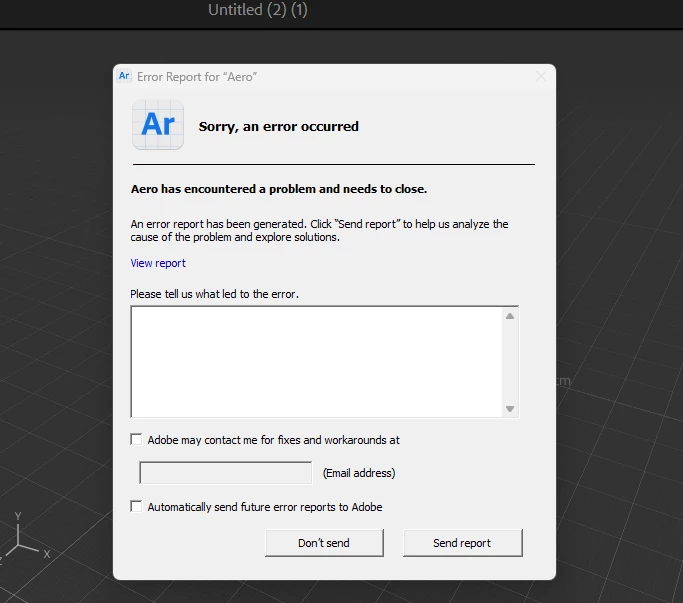Focus the Email address input field
Screen dimensions: 683x603
[226, 473]
